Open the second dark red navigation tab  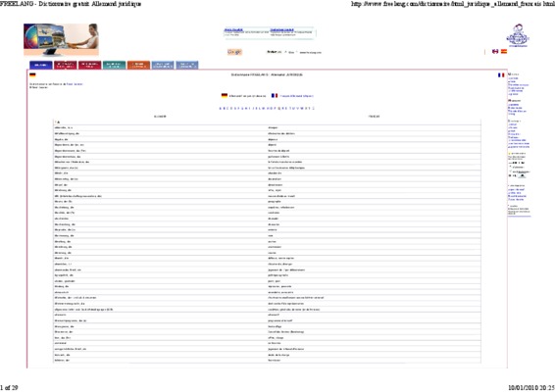[89, 65]
